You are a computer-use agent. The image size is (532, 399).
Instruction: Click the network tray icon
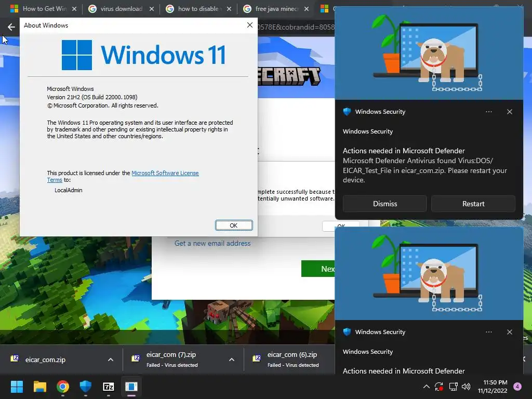tap(453, 387)
